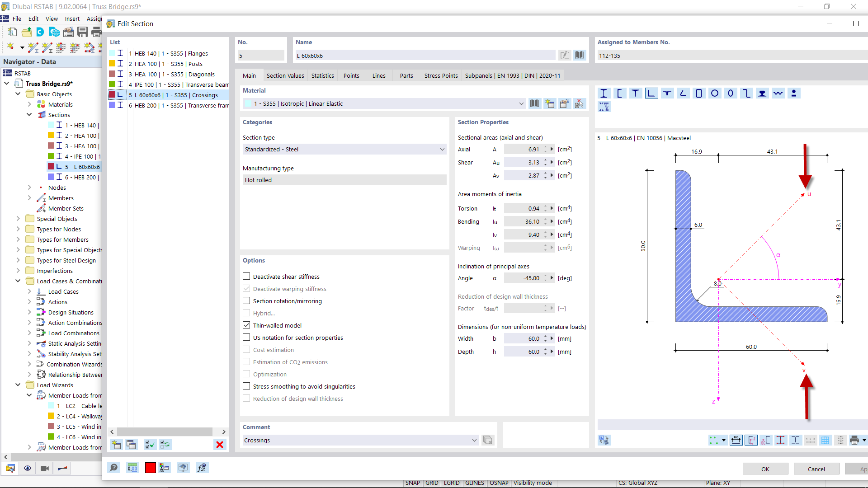This screenshot has height=488, width=868.
Task: Click the print graphic icon
Action: pos(854,440)
